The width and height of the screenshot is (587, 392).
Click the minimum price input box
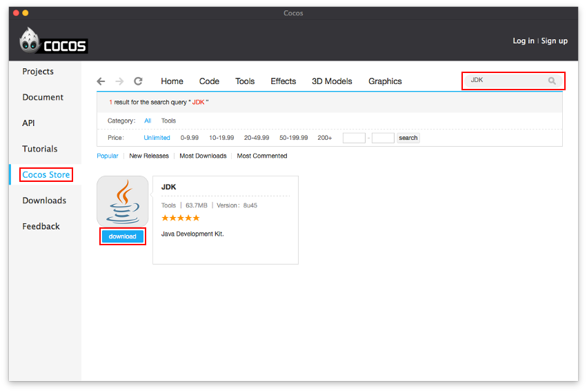click(354, 138)
